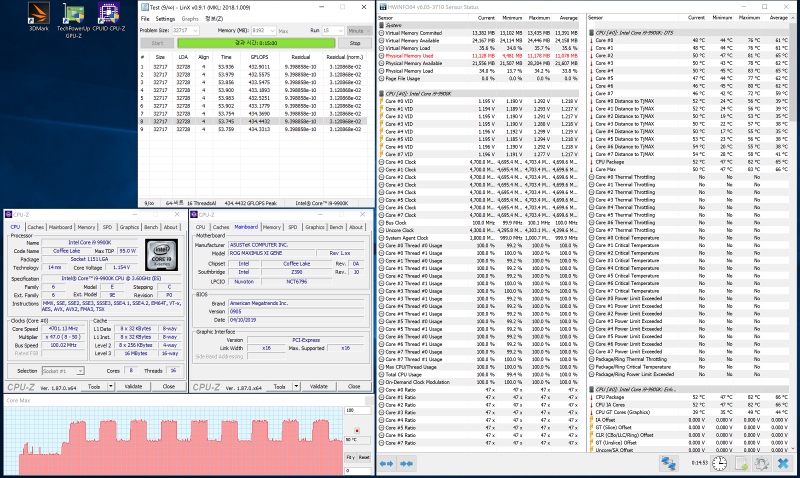Image resolution: width=800 pixels, height=478 pixels.
Task: Open the 3DMark desktop shortcut
Action: pos(39,17)
